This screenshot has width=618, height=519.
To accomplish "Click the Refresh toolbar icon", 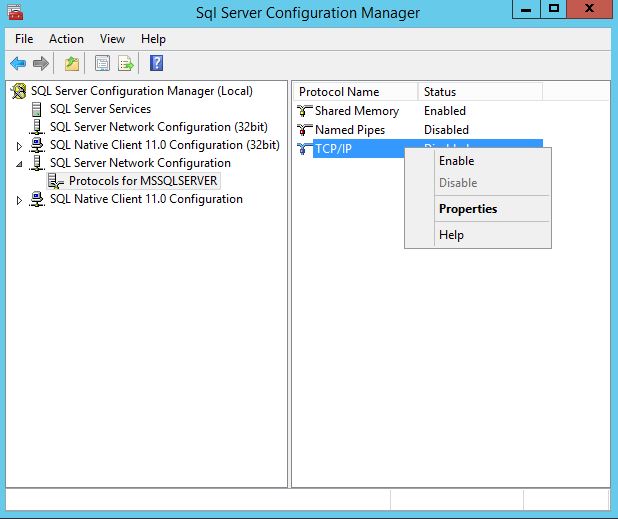I will (x=102, y=64).
